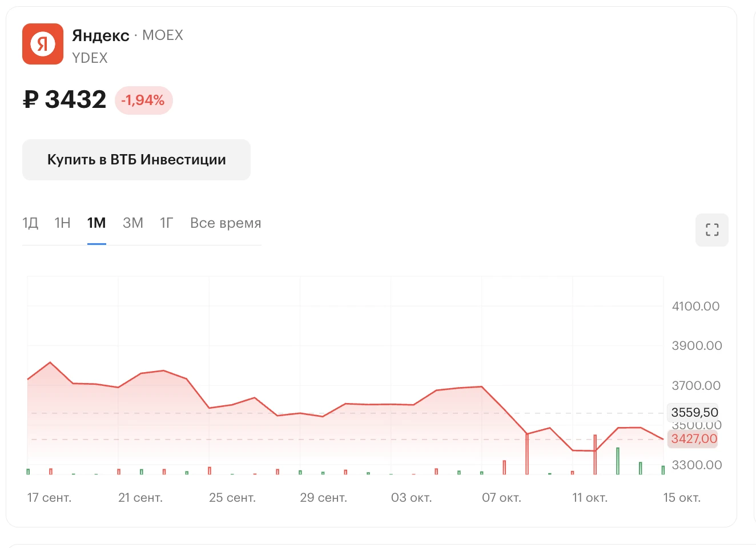
Task: Click the '15 окт.' date label
Action: point(682,498)
